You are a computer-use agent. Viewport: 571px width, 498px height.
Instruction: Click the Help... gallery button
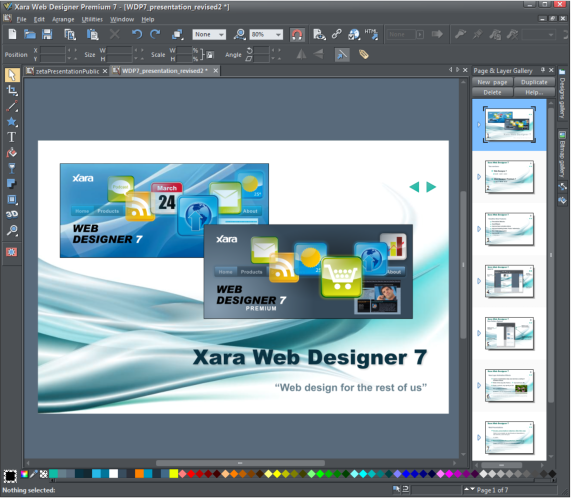click(534, 92)
